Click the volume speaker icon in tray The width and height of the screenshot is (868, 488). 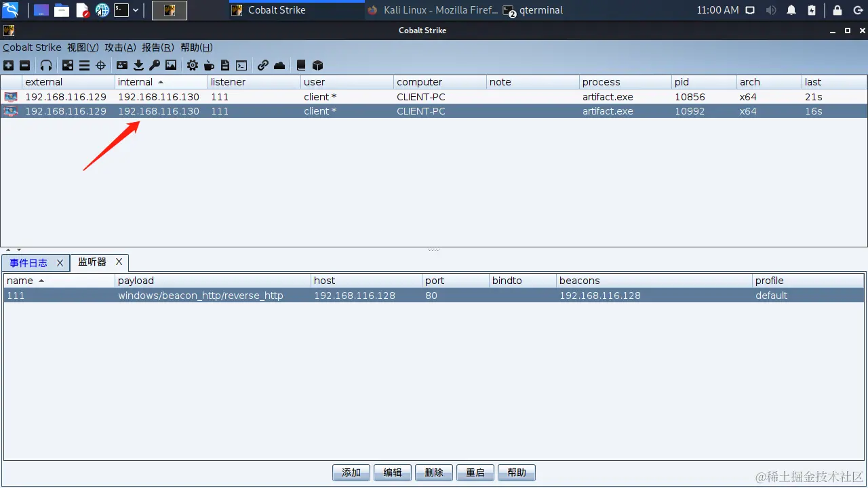click(x=771, y=10)
